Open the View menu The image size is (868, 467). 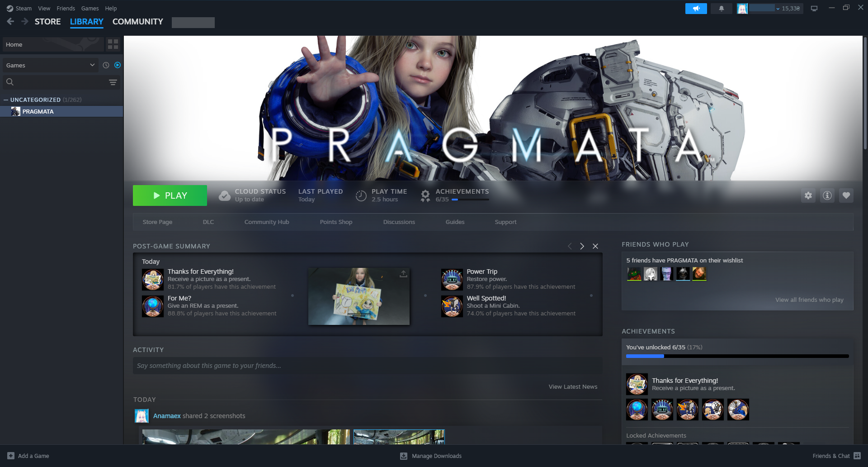click(x=44, y=8)
